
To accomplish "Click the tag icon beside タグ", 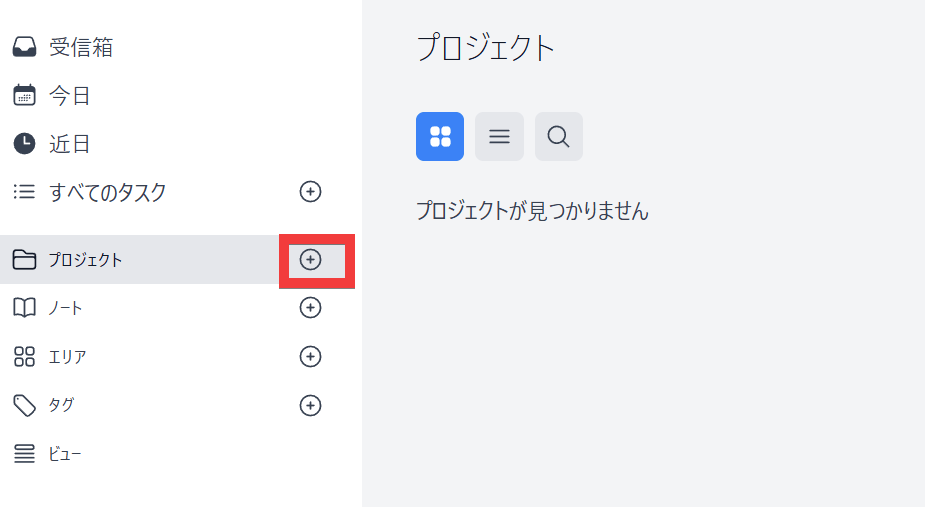I will (24, 405).
